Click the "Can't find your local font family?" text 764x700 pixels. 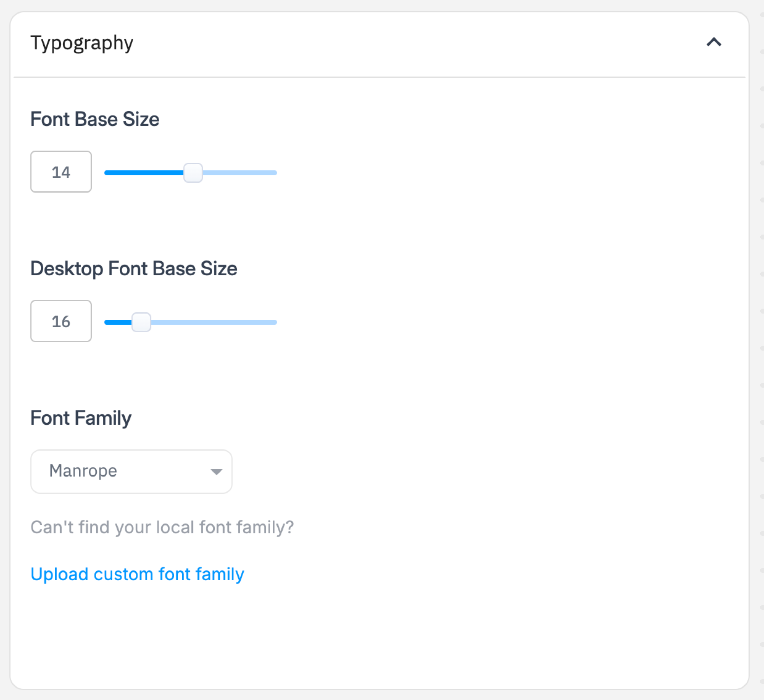click(x=162, y=527)
